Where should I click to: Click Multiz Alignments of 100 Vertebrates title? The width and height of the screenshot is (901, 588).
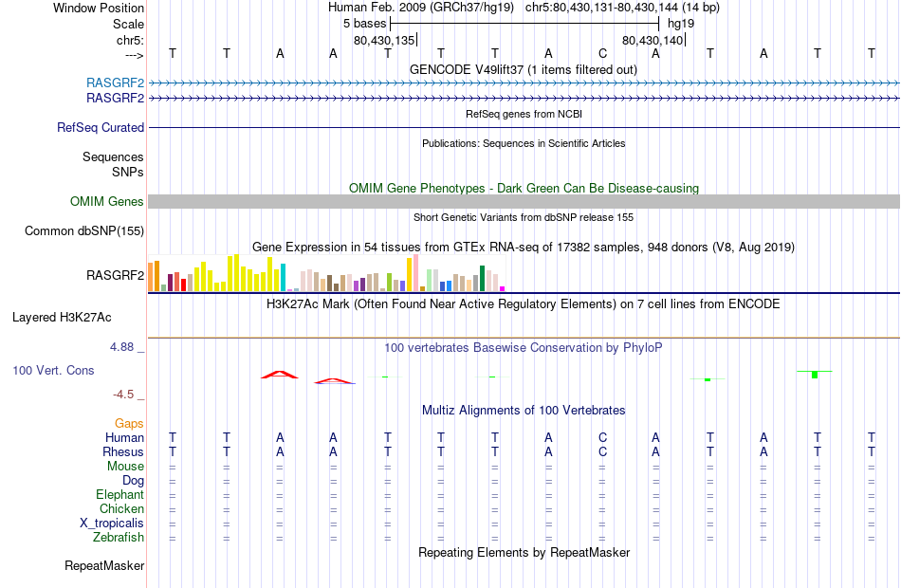pos(524,411)
